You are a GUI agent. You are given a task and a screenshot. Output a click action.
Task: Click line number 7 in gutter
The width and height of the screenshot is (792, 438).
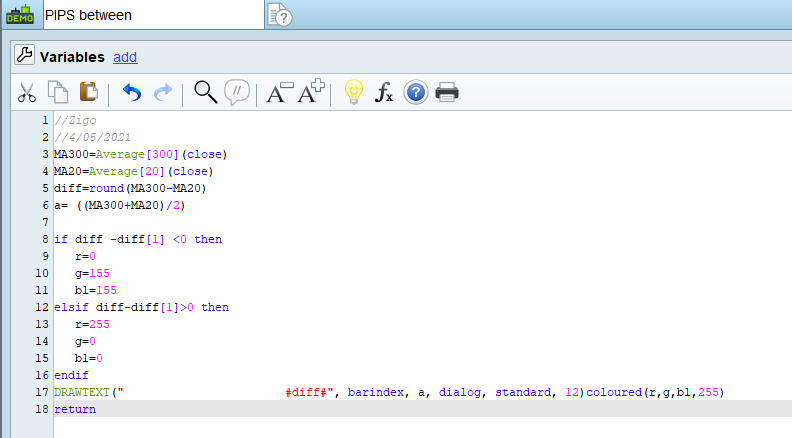tap(45, 222)
